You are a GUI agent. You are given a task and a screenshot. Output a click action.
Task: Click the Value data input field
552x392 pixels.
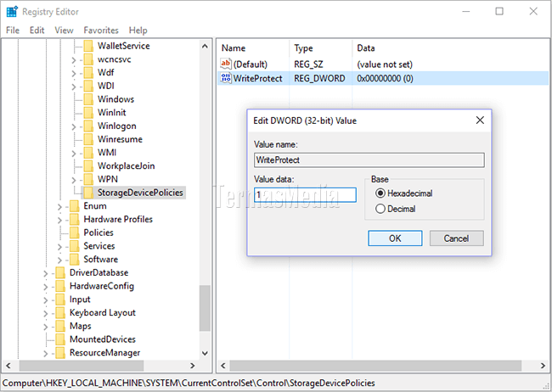point(305,194)
